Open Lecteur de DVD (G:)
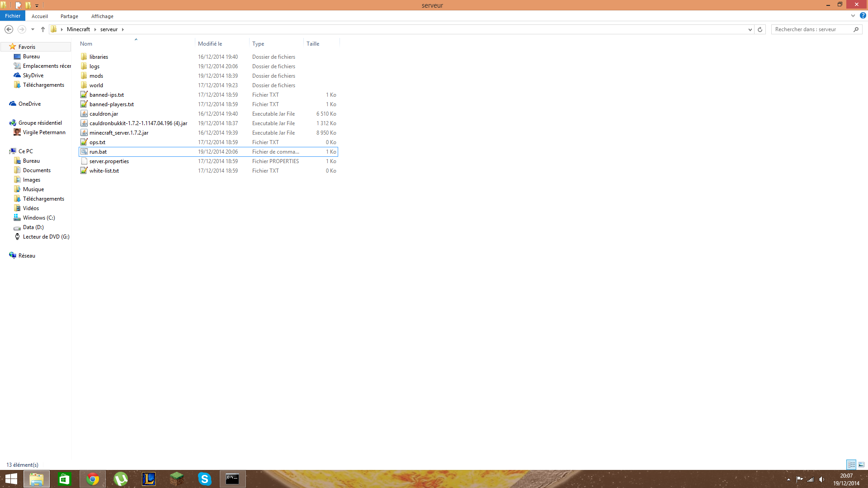868x488 pixels. pos(46,237)
